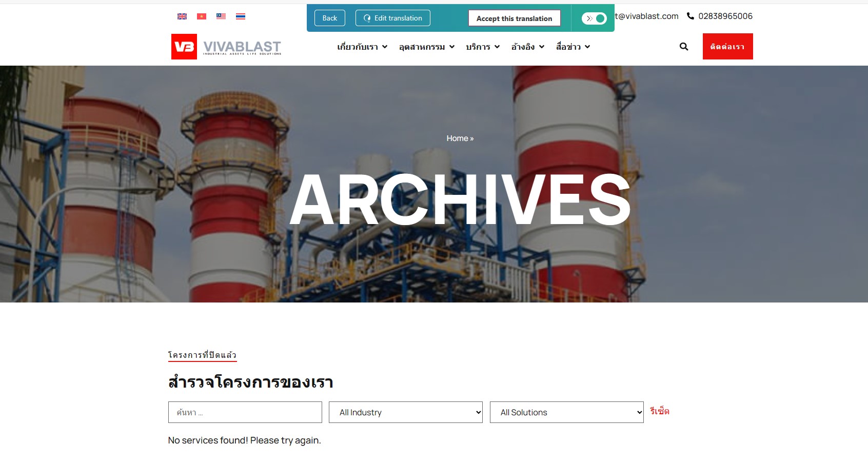Viewport: 868px width, 464px height.
Task: Expand chevron next to สื่อข่าว
Action: tap(587, 47)
